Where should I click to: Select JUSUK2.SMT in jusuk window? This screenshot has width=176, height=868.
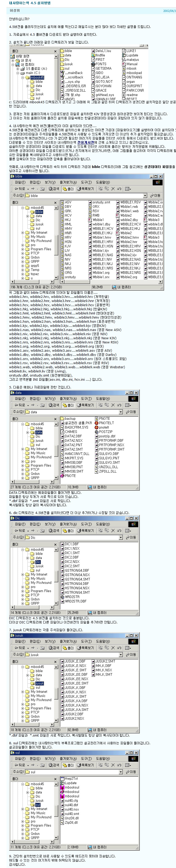pos(103,661)
